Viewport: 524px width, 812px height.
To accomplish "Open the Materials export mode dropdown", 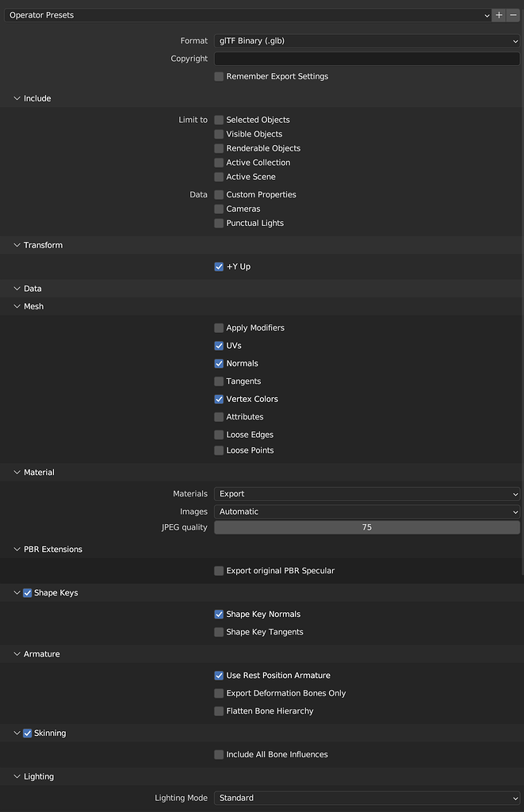I will pyautogui.click(x=366, y=493).
